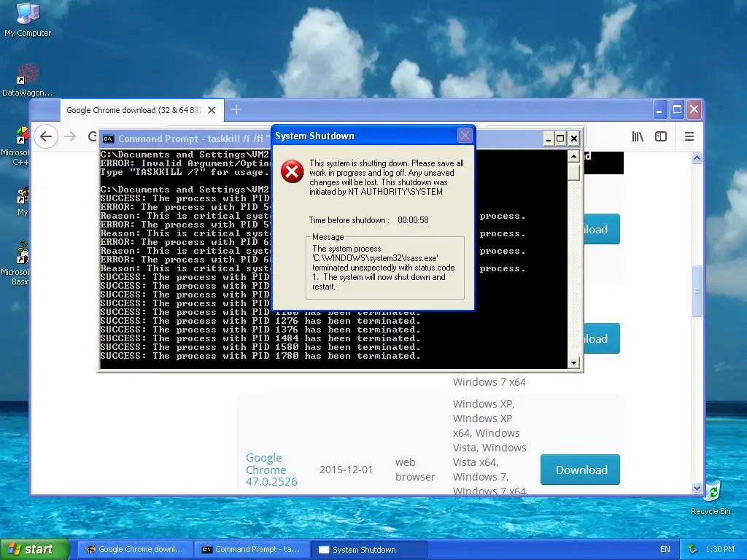Click the red error icon in System Shutdown

click(292, 171)
